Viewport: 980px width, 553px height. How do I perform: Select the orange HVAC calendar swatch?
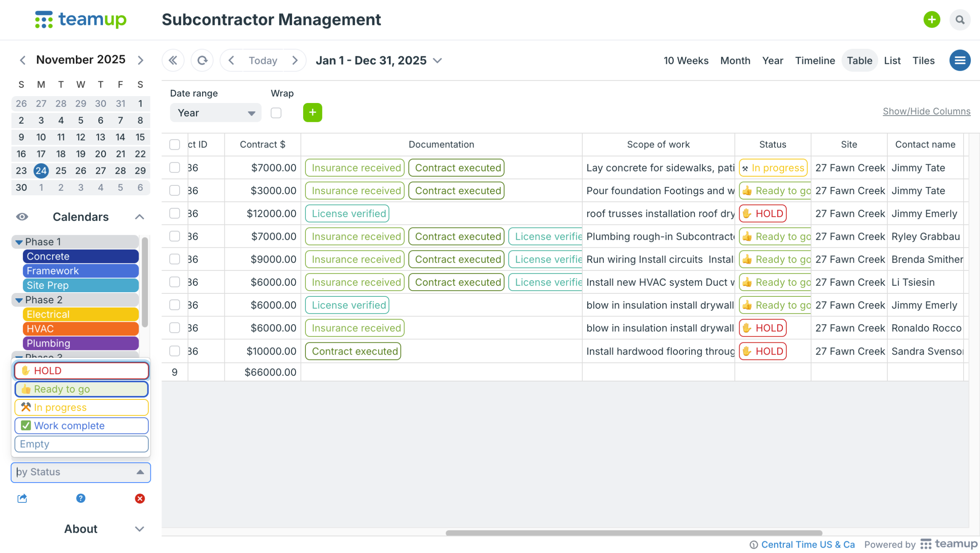[80, 329]
